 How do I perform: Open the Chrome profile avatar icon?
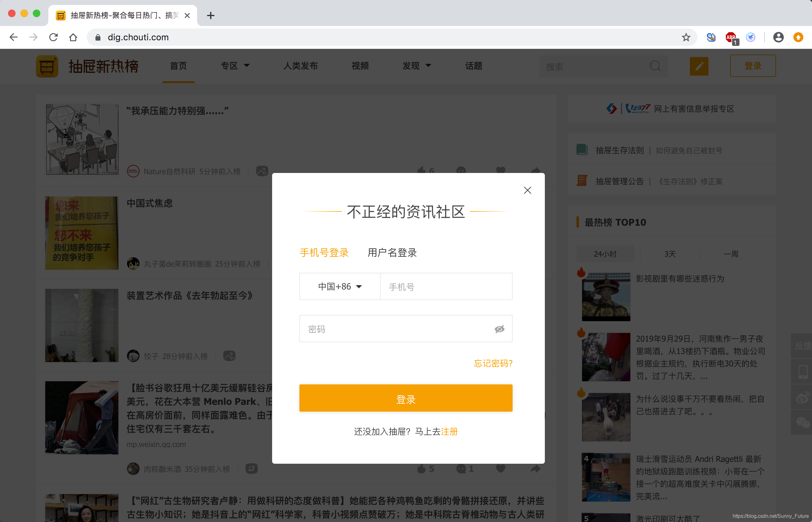point(778,37)
